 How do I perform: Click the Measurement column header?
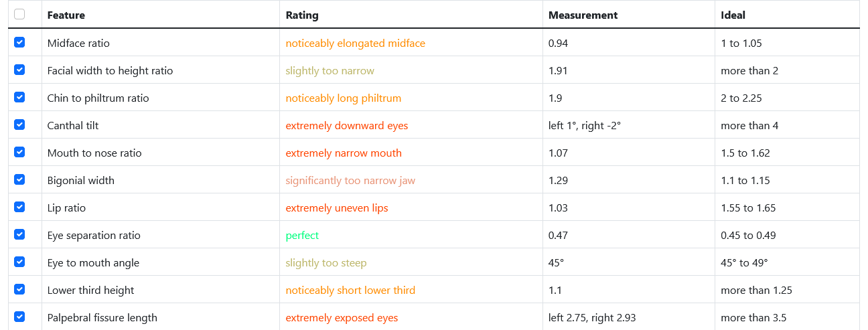[x=583, y=15]
